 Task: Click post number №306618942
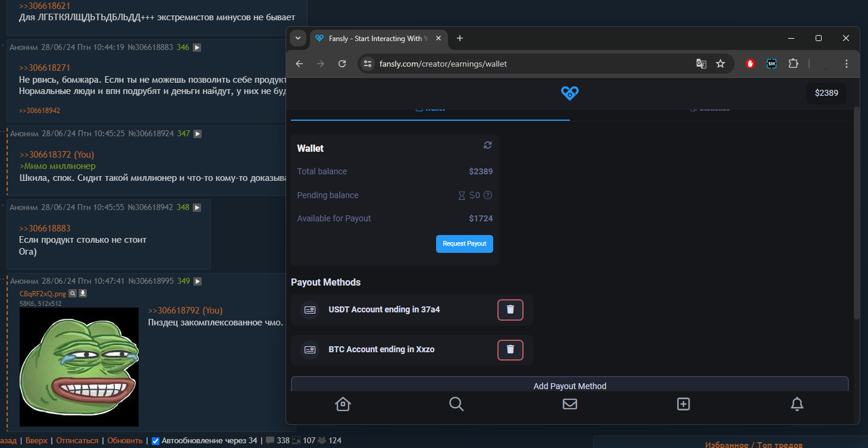click(x=151, y=208)
